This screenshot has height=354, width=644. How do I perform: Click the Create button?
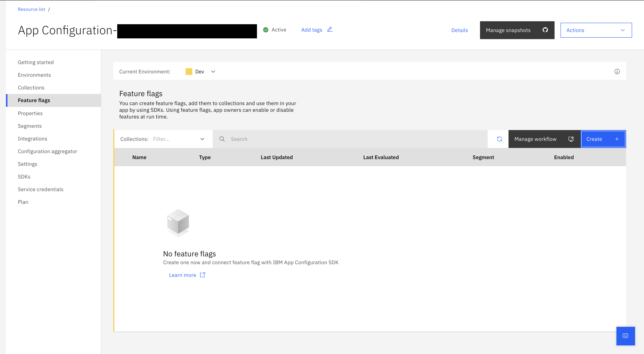pyautogui.click(x=603, y=139)
